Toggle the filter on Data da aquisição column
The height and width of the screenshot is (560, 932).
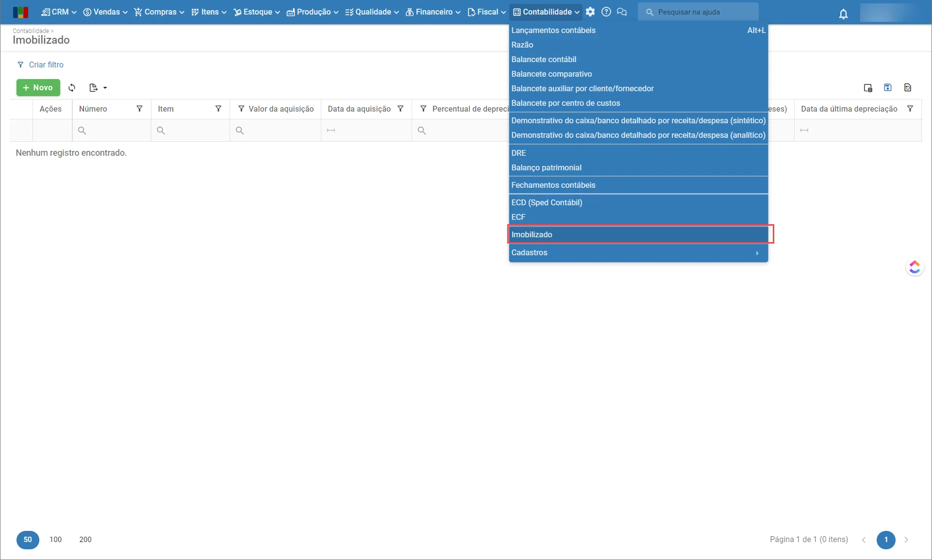coord(400,109)
